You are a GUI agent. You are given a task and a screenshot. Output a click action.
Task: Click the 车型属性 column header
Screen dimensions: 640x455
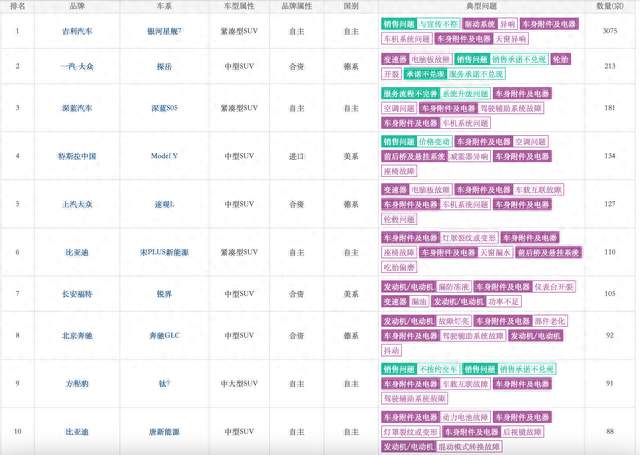tap(239, 6)
